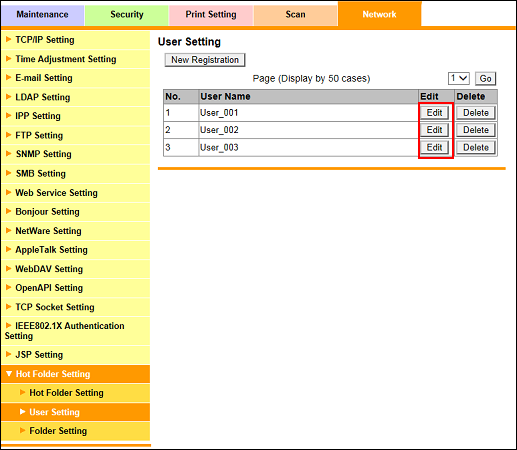This screenshot has width=517, height=450.
Task: Select the Scan tab
Action: click(295, 15)
